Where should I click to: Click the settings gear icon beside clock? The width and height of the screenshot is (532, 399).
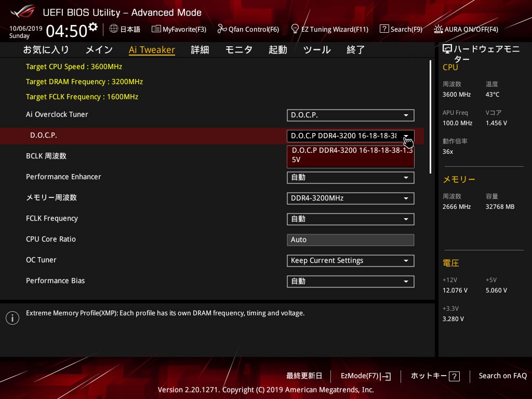[93, 26]
